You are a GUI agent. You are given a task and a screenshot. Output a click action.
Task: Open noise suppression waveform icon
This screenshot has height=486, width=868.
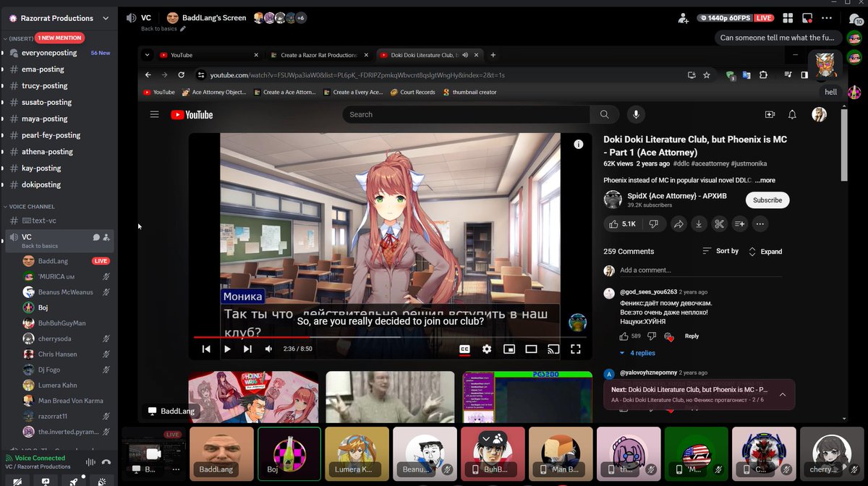click(x=90, y=462)
